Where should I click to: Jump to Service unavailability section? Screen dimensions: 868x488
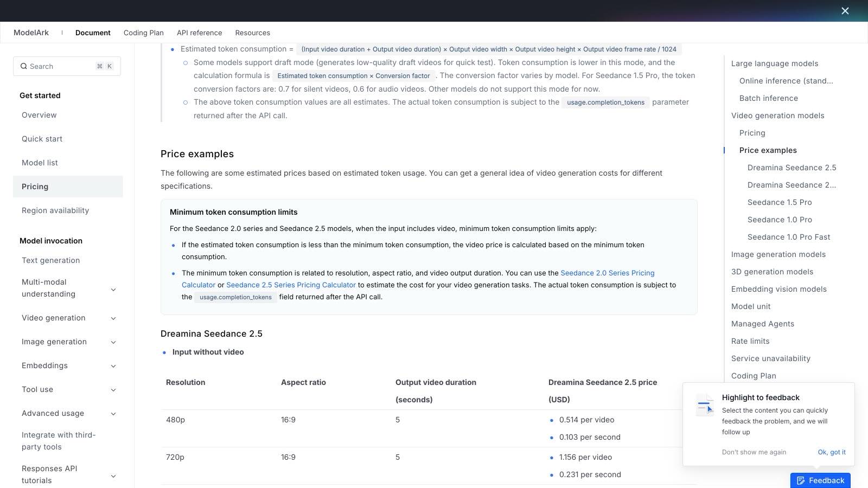(x=771, y=358)
